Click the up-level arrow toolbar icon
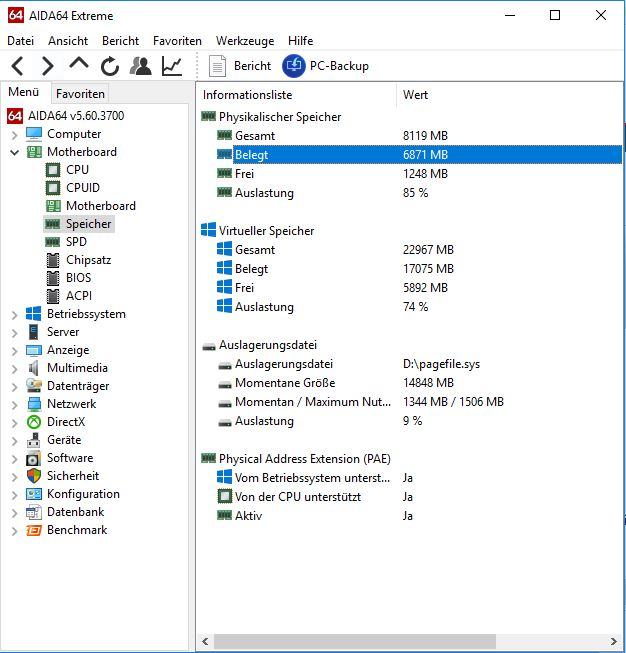The image size is (626, 653). [79, 63]
